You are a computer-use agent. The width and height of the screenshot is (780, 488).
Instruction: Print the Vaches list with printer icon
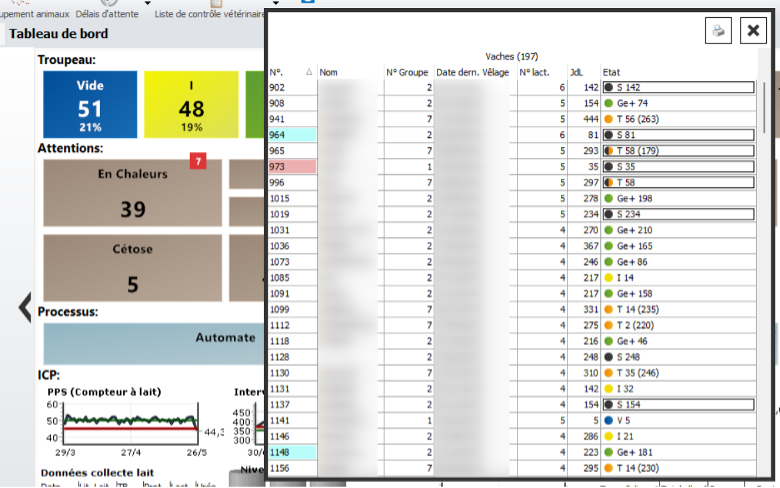(718, 31)
